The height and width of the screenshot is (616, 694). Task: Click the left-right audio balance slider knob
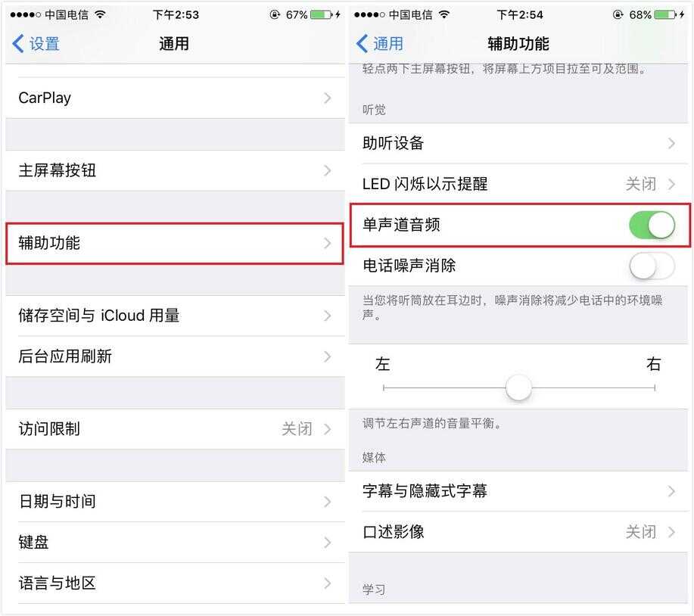coord(518,387)
